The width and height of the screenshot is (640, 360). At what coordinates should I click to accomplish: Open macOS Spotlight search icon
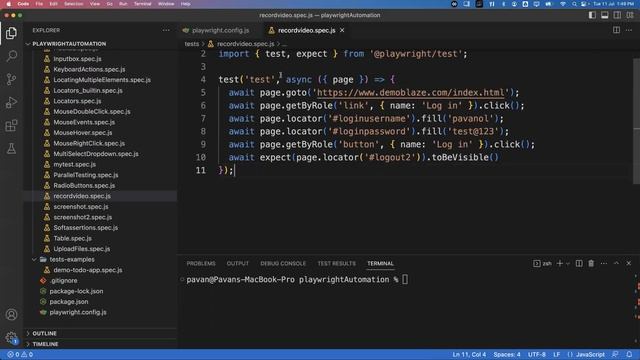click(574, 4)
